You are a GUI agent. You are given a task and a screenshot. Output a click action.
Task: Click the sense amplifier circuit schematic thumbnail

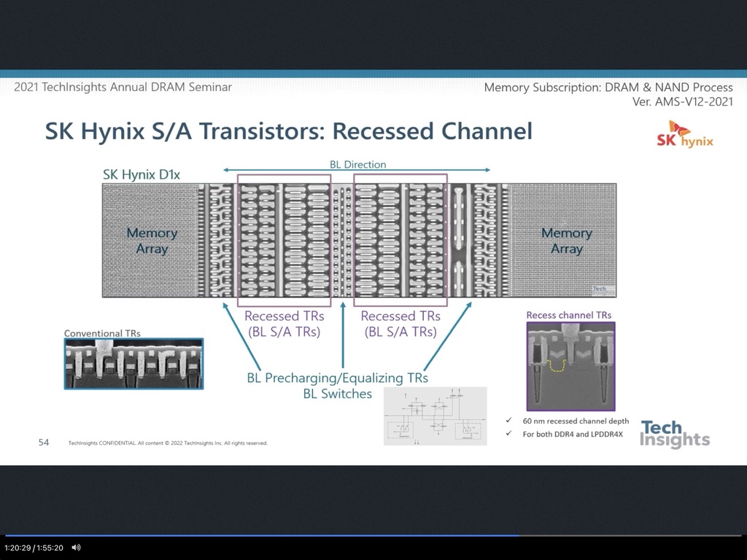(x=435, y=416)
